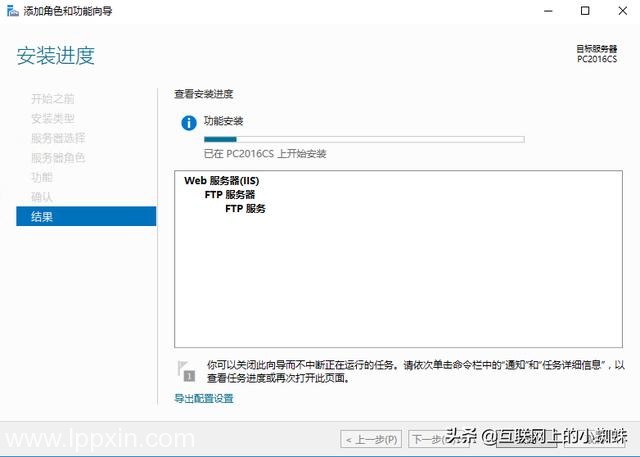
Task: Click the 安装进度 page heading
Action: [56, 55]
